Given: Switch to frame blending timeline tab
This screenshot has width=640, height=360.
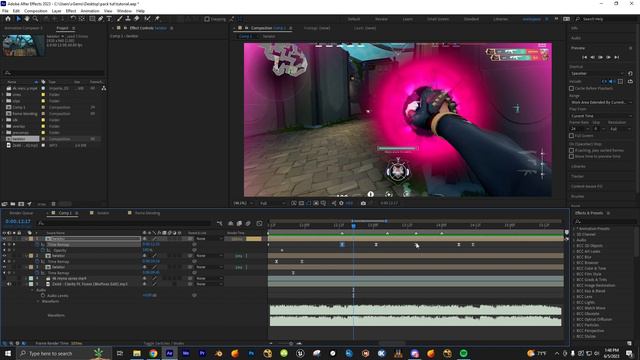Looking at the screenshot, I should (x=147, y=213).
